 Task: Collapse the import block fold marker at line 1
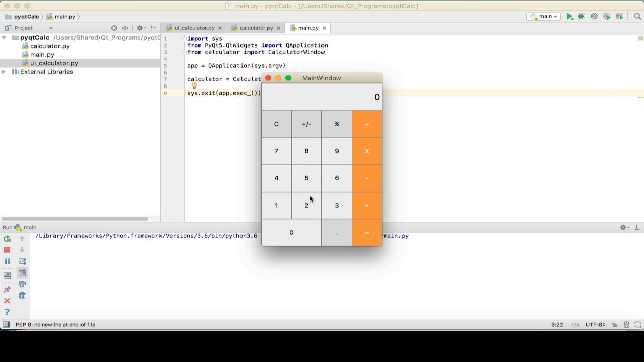pyautogui.click(x=185, y=39)
